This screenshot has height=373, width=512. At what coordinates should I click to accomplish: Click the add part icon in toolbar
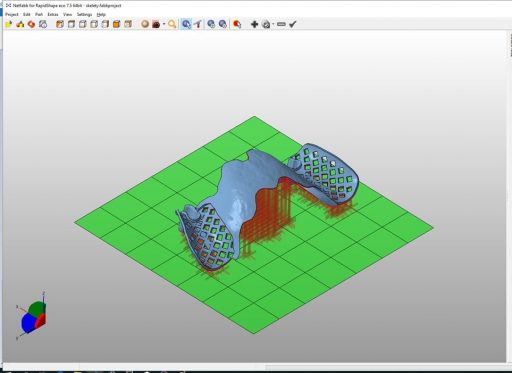(x=20, y=24)
